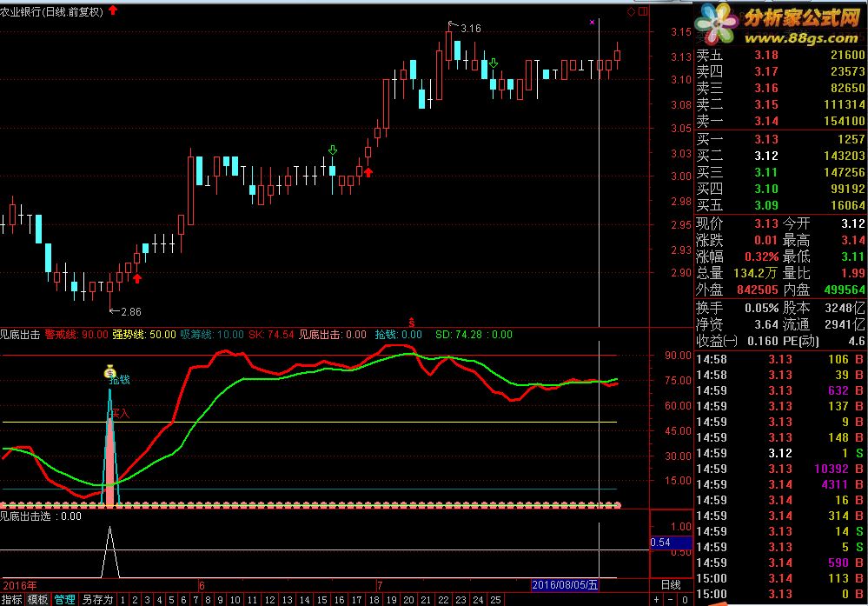Viewport: 868px width, 606px height.
Task: Select the 买四 3.10 bid row
Action: (780, 189)
